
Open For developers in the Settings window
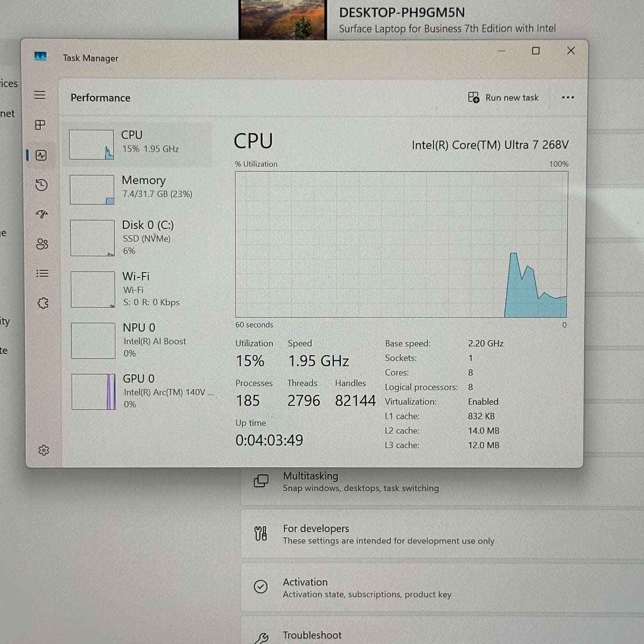click(442, 534)
